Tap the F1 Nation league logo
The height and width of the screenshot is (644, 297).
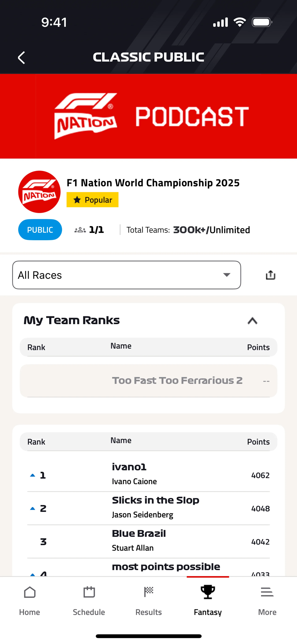(x=39, y=192)
